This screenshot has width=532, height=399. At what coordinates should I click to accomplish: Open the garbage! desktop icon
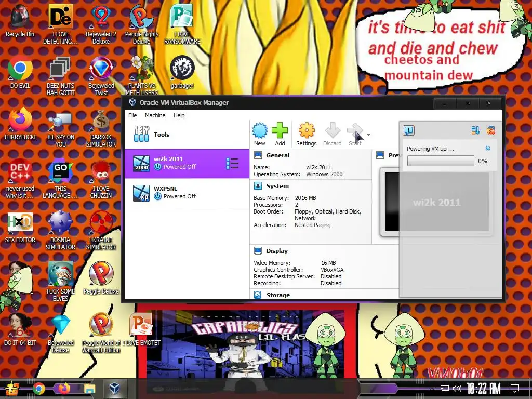(x=182, y=72)
